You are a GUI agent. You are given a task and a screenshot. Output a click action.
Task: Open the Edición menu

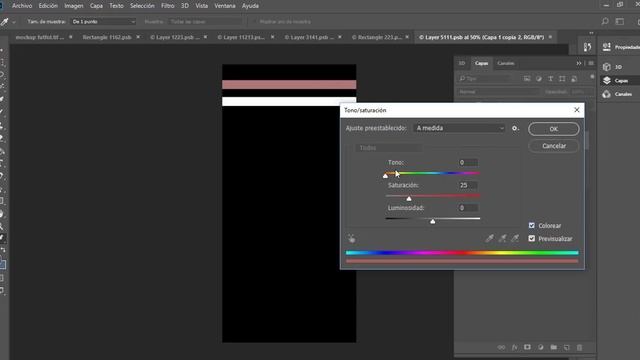coord(48,6)
